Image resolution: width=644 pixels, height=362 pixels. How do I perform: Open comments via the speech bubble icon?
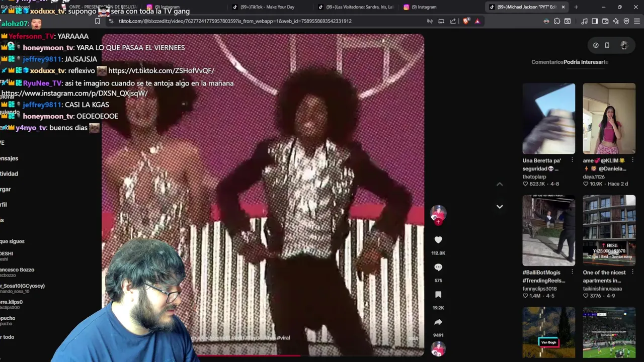click(x=438, y=267)
